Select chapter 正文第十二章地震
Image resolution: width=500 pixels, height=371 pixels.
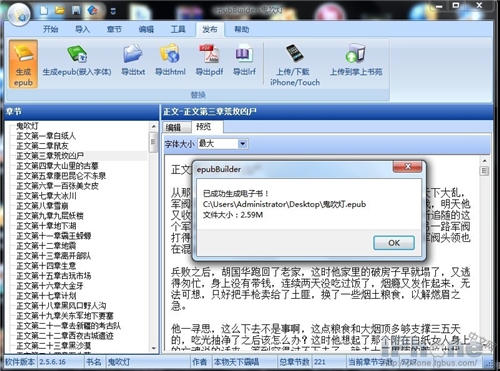coord(46,246)
